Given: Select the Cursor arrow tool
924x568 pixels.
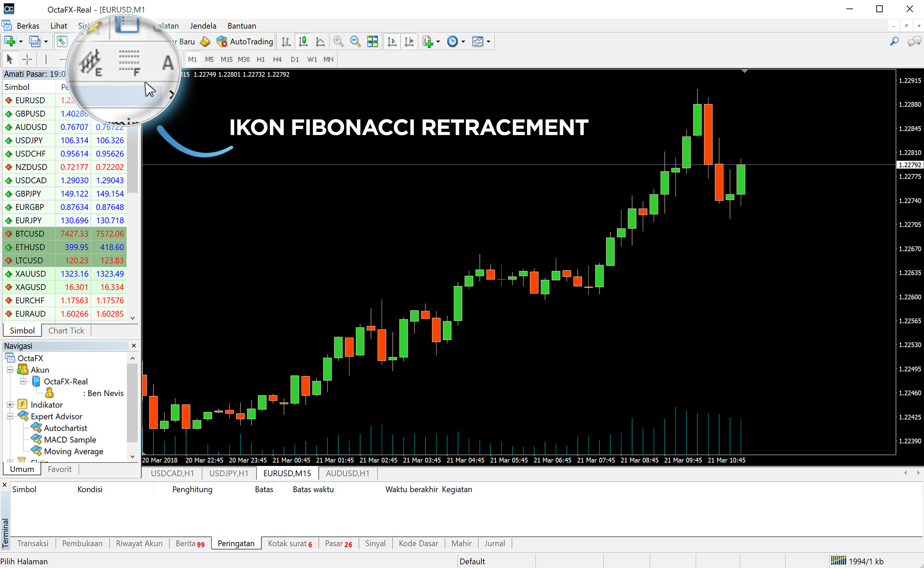Looking at the screenshot, I should tap(10, 59).
